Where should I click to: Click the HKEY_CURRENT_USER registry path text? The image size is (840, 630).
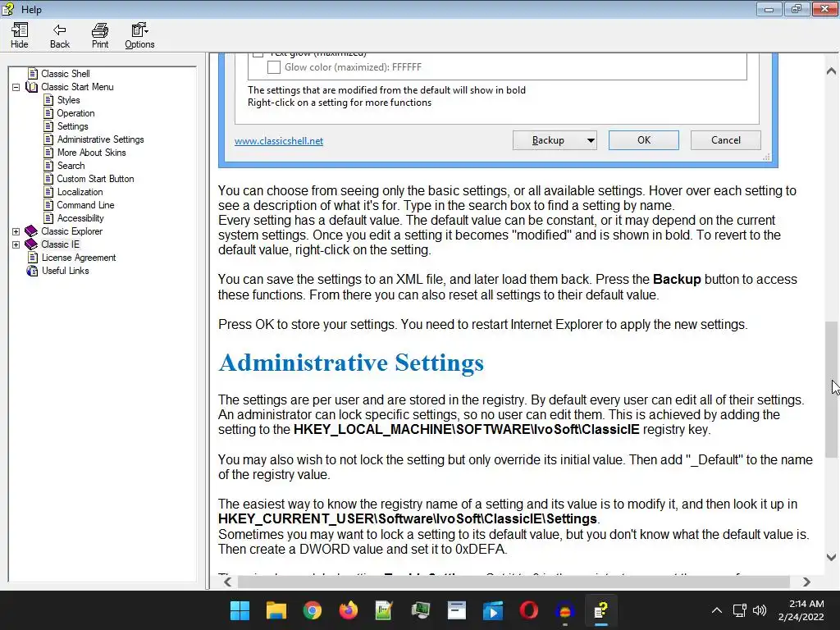click(408, 519)
